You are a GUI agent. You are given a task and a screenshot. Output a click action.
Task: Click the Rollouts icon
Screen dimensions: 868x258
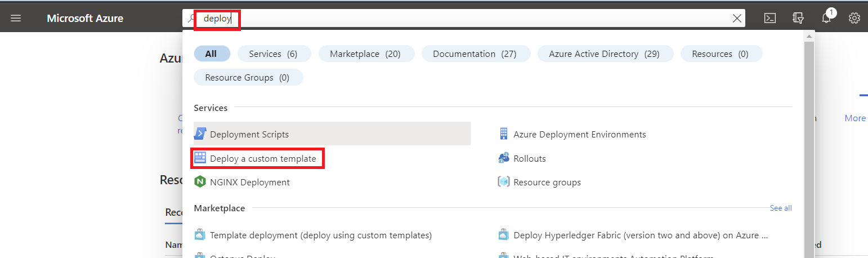click(x=504, y=158)
